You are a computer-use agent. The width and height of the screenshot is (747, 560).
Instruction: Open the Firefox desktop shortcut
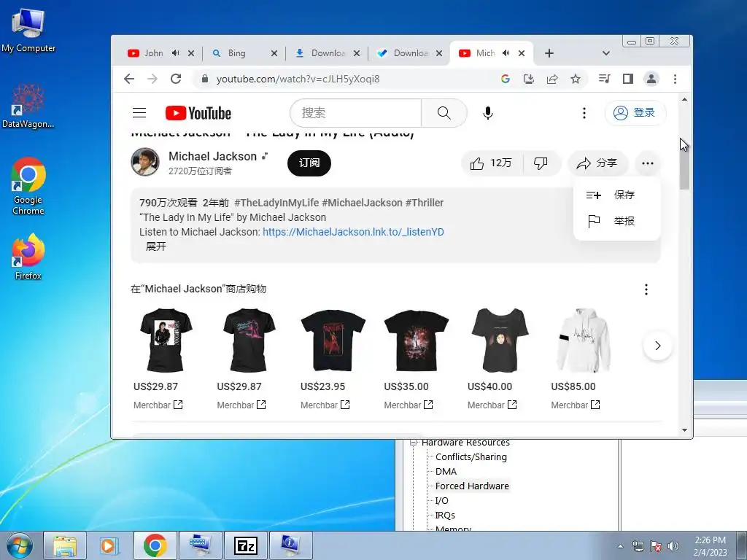pyautogui.click(x=28, y=257)
